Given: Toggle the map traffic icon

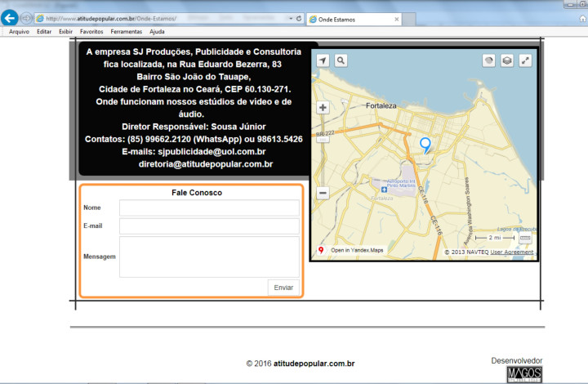Looking at the screenshot, I should point(488,60).
